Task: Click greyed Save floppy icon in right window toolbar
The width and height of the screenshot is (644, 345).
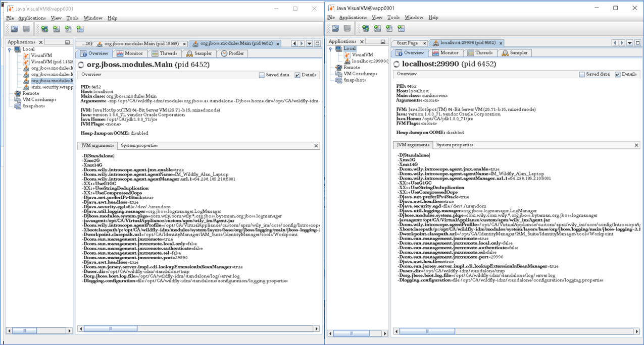Action: click(x=347, y=29)
